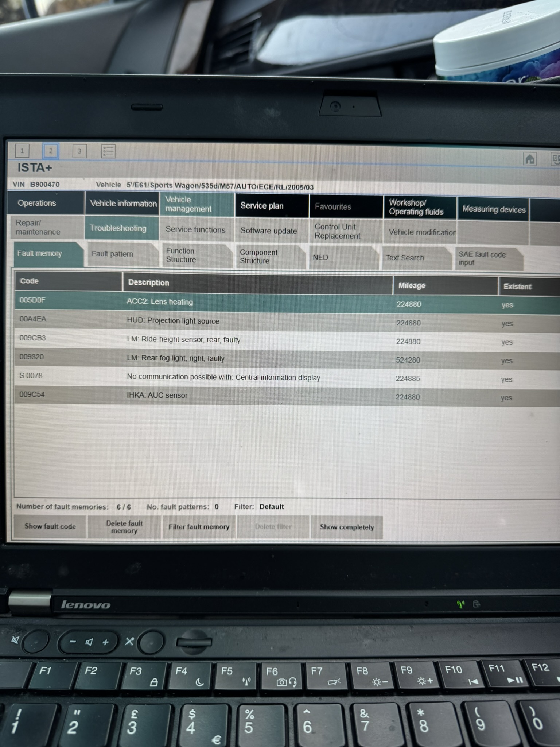
Task: Click the greyed Delete filter button
Action: click(x=273, y=527)
